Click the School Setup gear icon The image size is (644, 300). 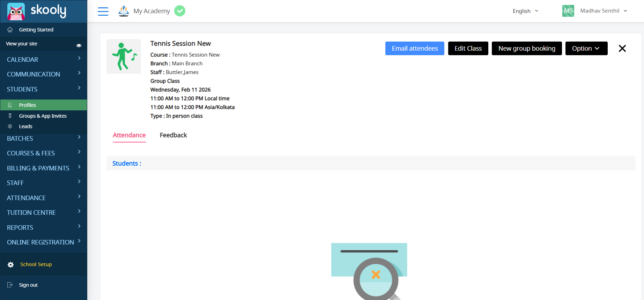pyautogui.click(x=11, y=265)
